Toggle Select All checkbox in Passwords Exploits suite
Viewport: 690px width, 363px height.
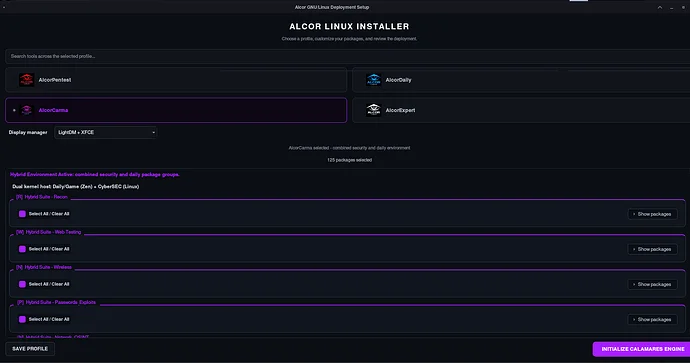pyautogui.click(x=22, y=319)
